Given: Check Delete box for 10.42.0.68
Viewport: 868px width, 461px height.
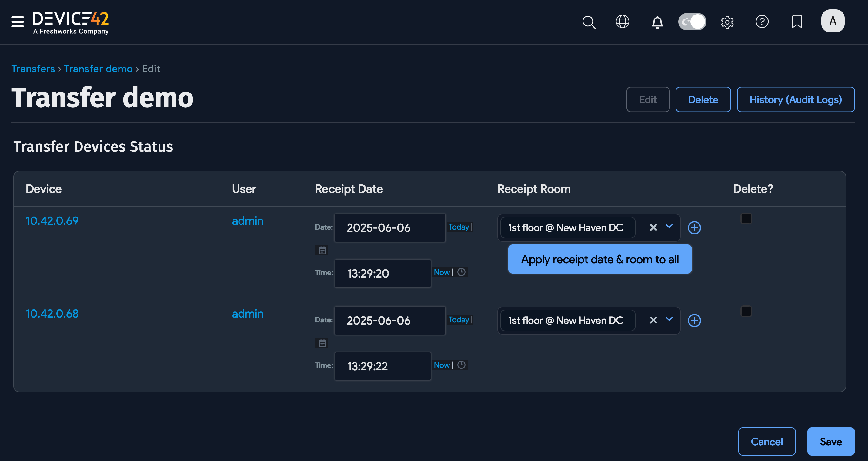Looking at the screenshot, I should point(746,311).
